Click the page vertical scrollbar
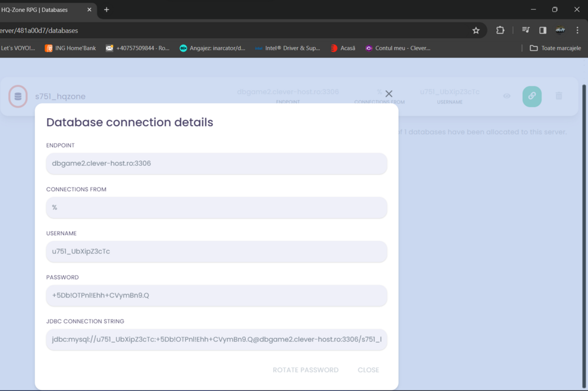This screenshot has width=588, height=391. [x=584, y=236]
